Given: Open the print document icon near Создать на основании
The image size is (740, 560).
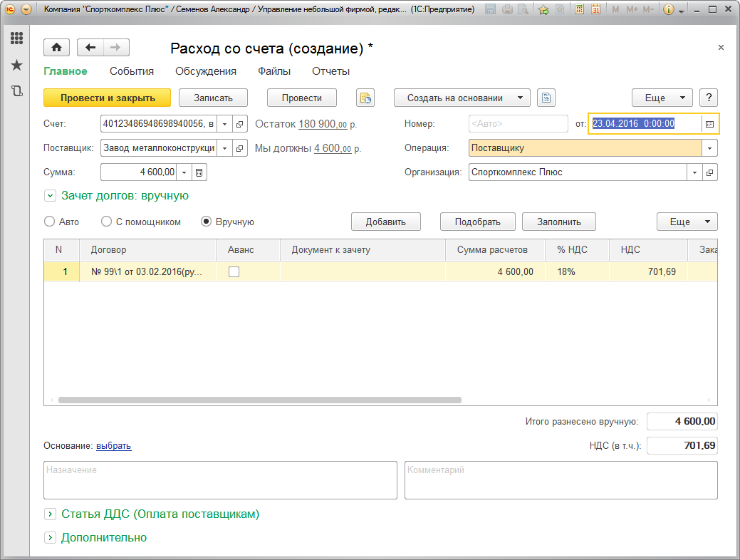Looking at the screenshot, I should 546,98.
